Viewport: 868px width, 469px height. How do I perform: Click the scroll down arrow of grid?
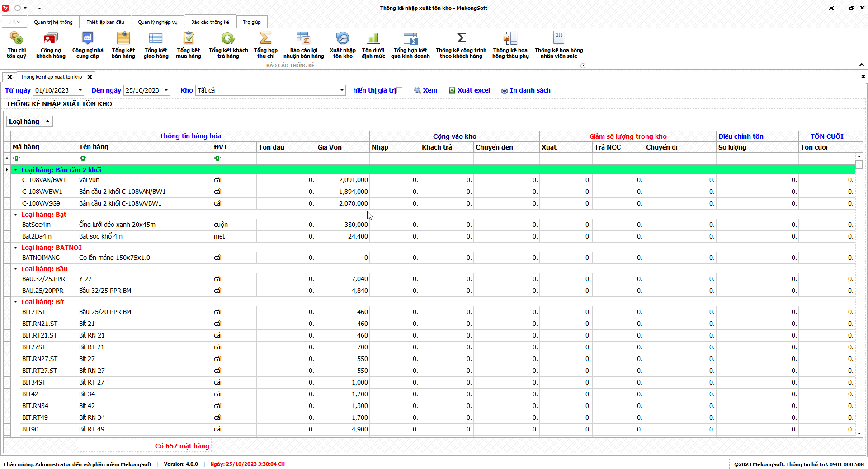pos(859,434)
